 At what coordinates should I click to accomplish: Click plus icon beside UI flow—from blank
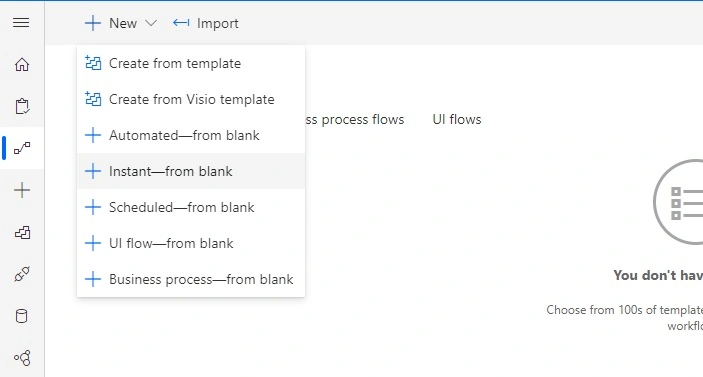tap(93, 243)
